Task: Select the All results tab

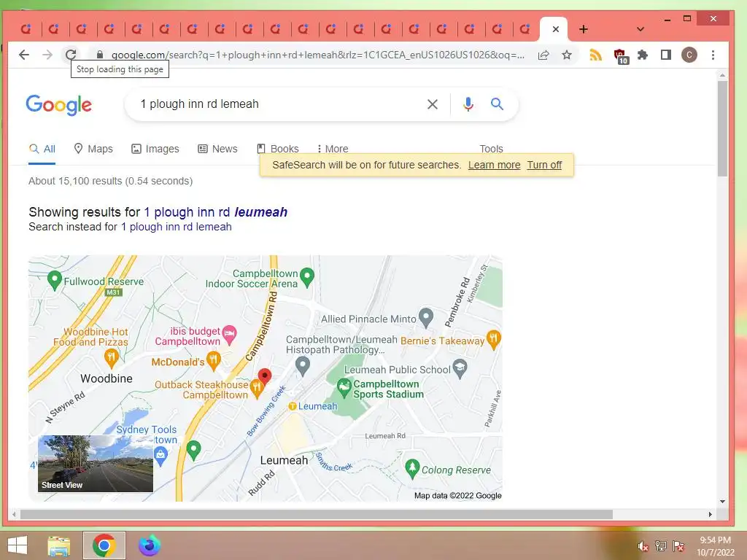Action: pyautogui.click(x=42, y=149)
